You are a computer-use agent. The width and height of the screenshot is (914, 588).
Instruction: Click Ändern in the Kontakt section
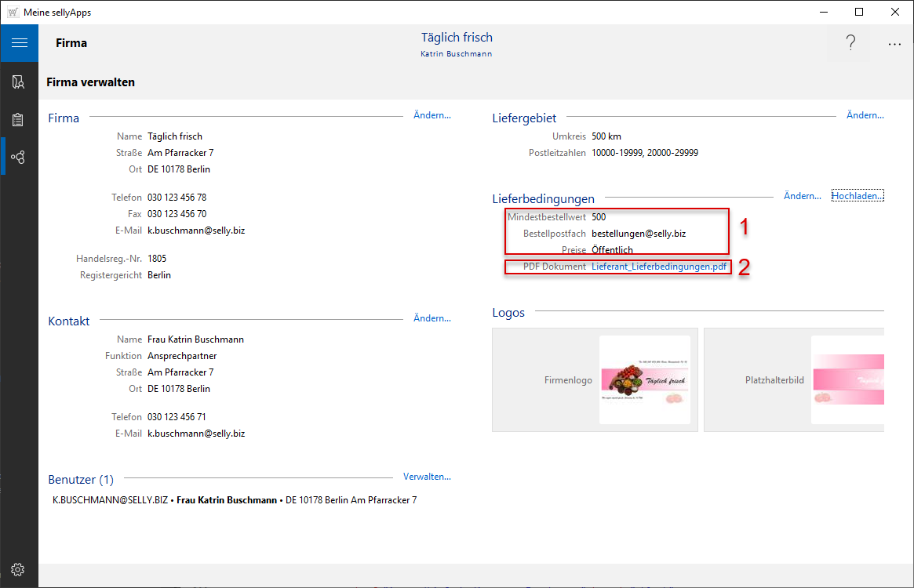click(x=432, y=318)
